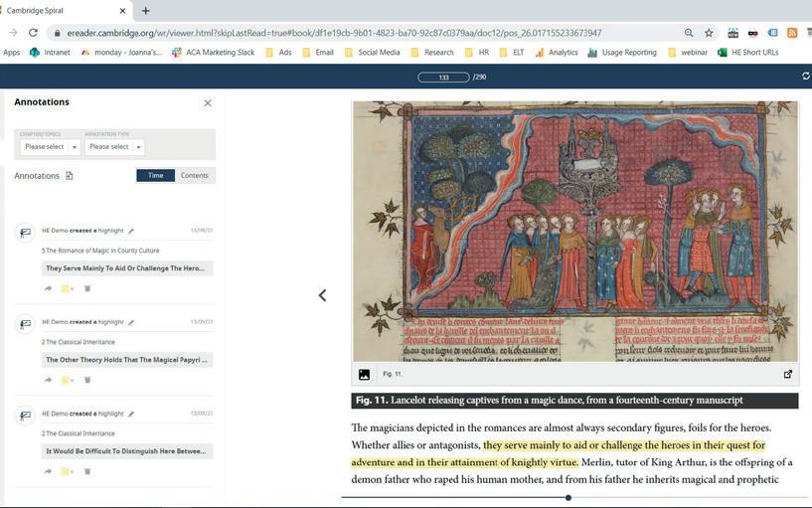
Task: Click highlight icon for 'They Serve Mainly' annotation
Action: point(25,233)
